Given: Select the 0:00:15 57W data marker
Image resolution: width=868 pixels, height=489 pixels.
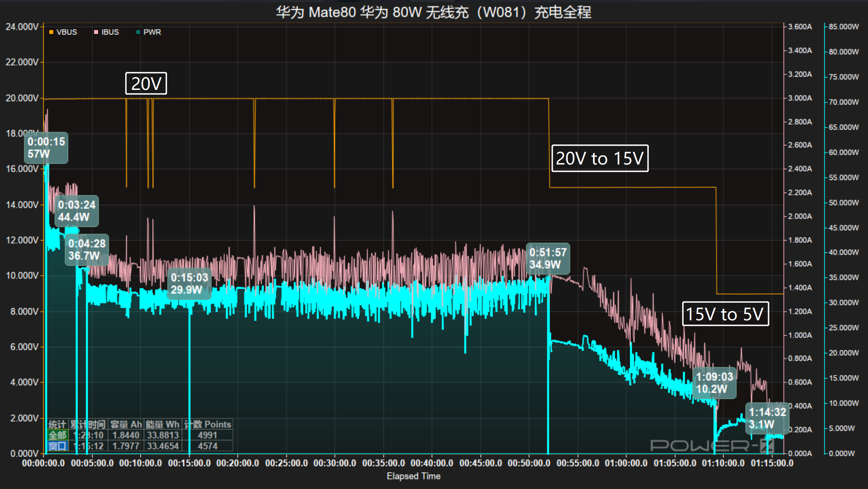Looking at the screenshot, I should pos(46,148).
